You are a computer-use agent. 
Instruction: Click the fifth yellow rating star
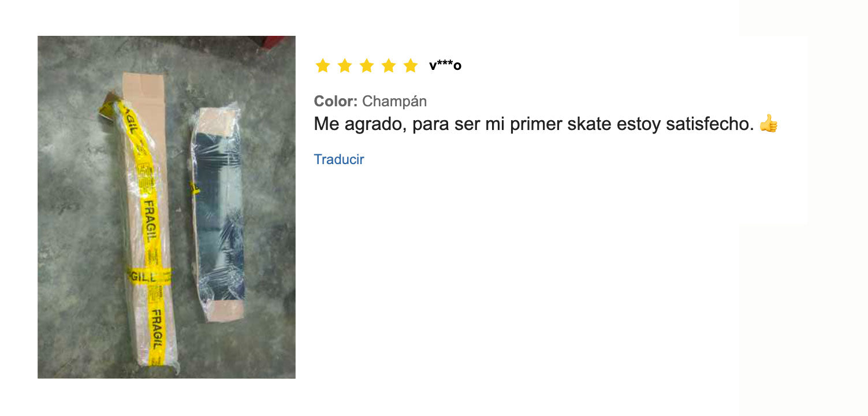(411, 66)
